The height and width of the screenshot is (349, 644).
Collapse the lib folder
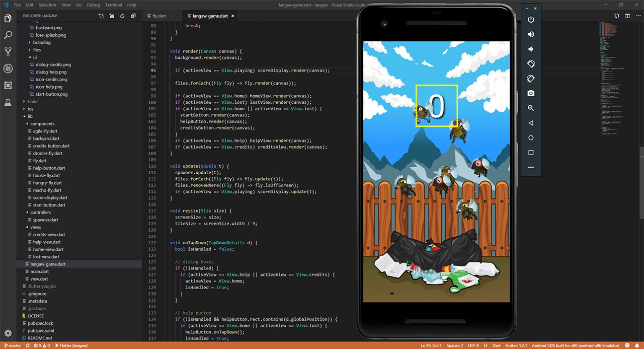click(x=30, y=116)
